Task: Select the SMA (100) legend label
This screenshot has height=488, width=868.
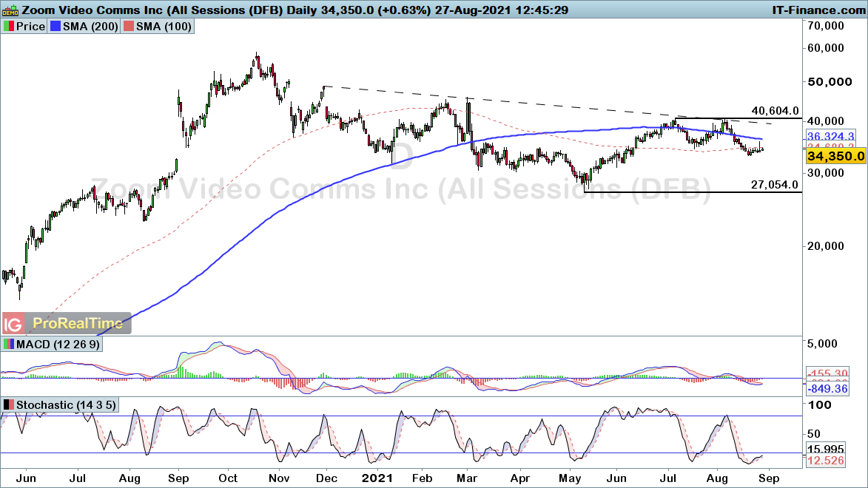Action: (164, 27)
